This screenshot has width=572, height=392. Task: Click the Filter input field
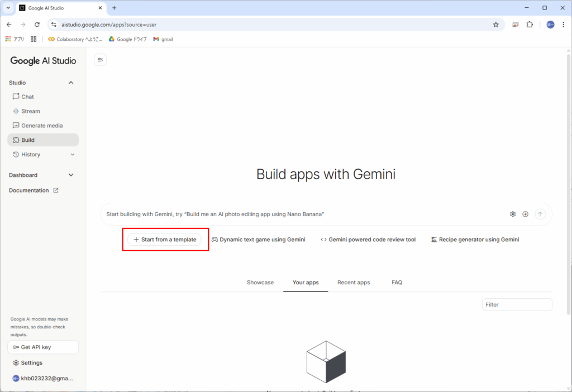pyautogui.click(x=517, y=305)
